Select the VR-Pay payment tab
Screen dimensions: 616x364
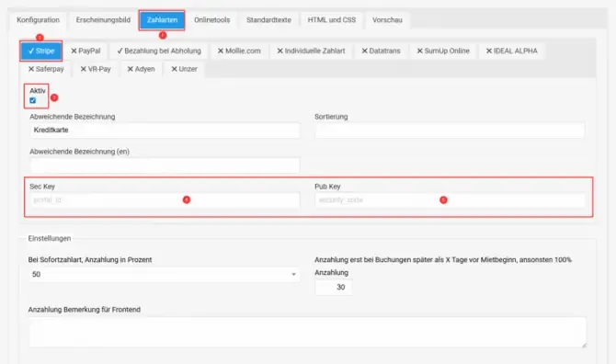click(x=96, y=69)
